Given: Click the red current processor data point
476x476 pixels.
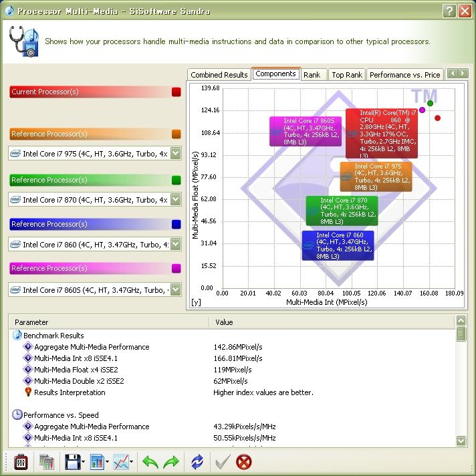Looking at the screenshot, I should coord(437,118).
